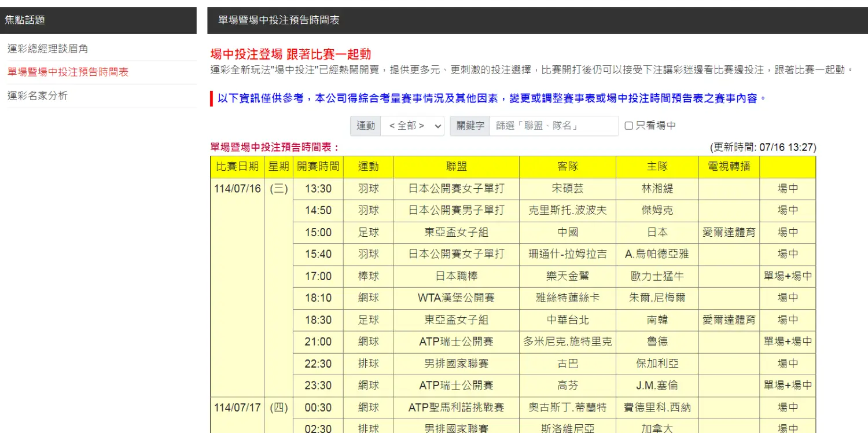
Task: Click the 主隊 column header
Action: coord(657,167)
